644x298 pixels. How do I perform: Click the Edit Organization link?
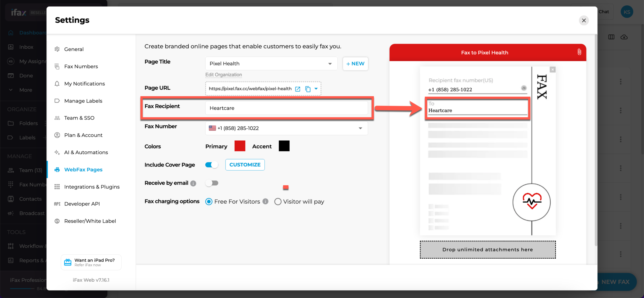[223, 75]
